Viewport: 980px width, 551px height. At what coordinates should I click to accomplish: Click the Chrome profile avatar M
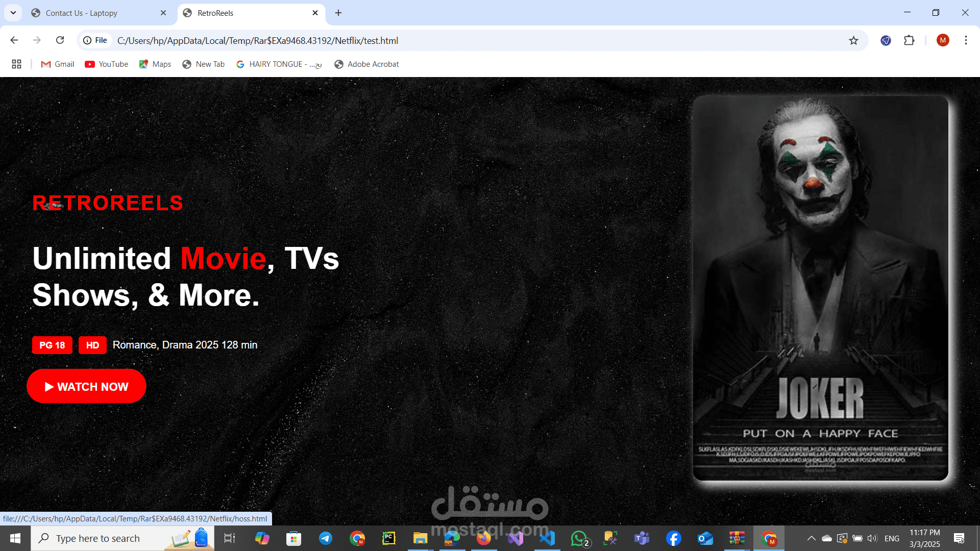click(942, 40)
